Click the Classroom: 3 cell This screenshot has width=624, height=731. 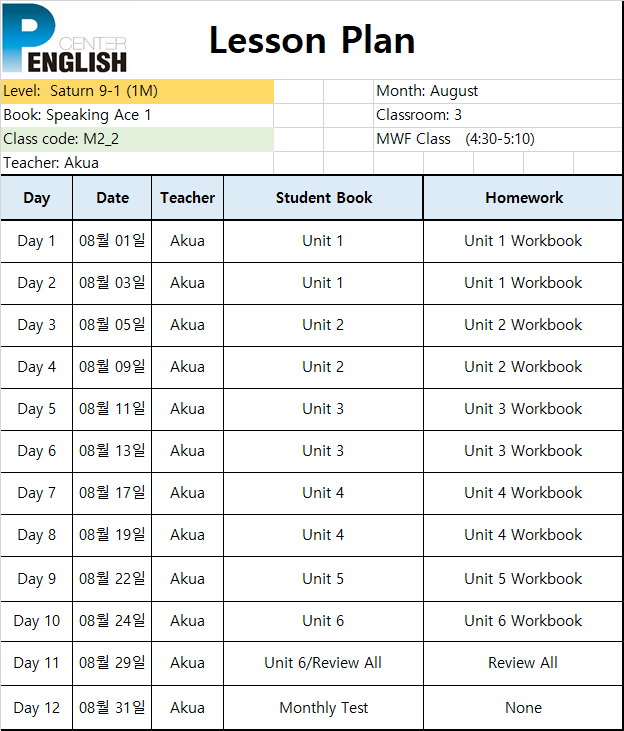[x=498, y=115]
